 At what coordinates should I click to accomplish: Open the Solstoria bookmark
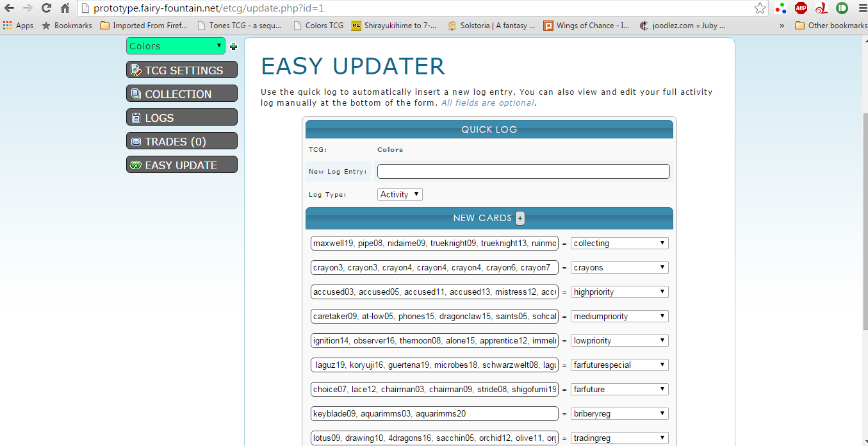(x=491, y=26)
